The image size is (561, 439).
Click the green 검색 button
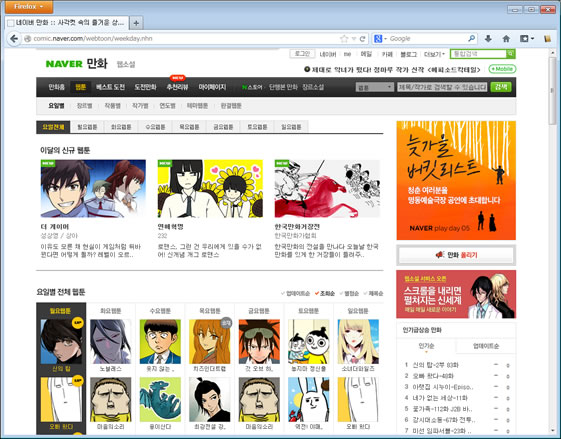501,87
